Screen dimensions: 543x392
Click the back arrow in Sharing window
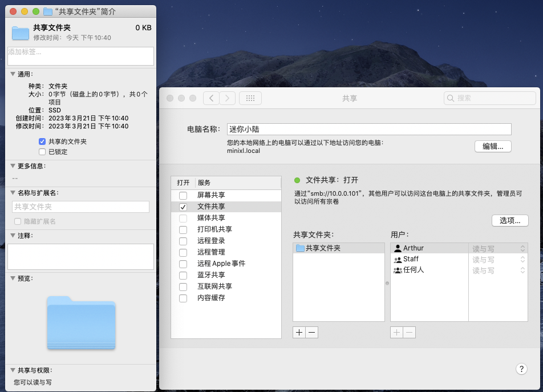(212, 98)
